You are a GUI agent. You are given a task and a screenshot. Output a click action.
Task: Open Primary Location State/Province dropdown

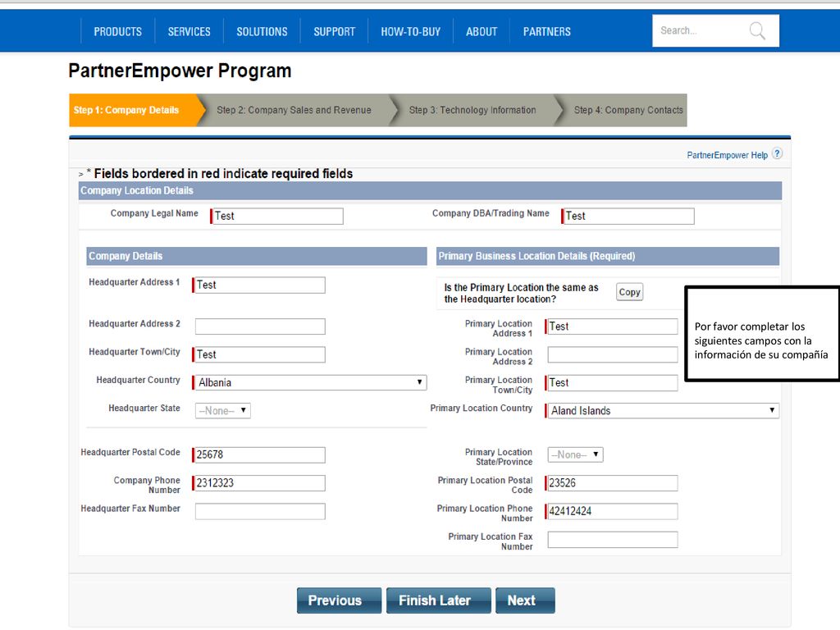[575, 454]
